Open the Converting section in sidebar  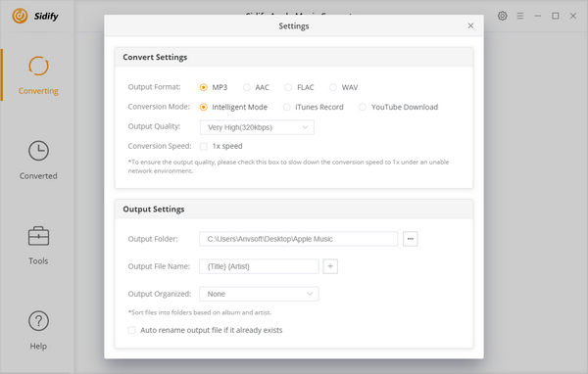point(38,75)
